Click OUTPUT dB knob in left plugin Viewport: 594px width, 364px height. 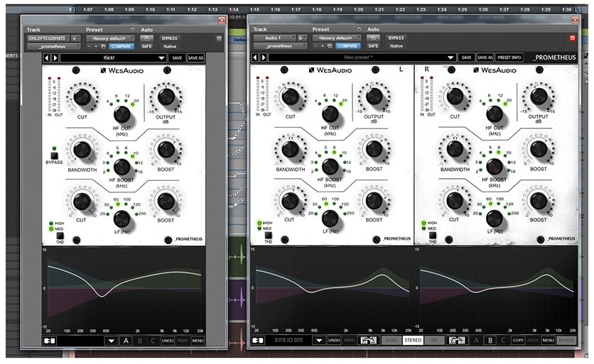166,97
